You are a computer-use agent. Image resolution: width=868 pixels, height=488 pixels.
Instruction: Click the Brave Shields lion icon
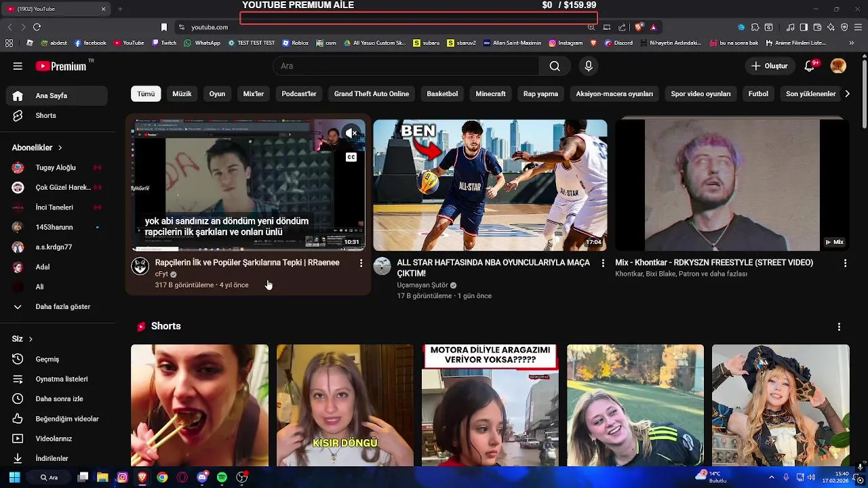pyautogui.click(x=639, y=27)
